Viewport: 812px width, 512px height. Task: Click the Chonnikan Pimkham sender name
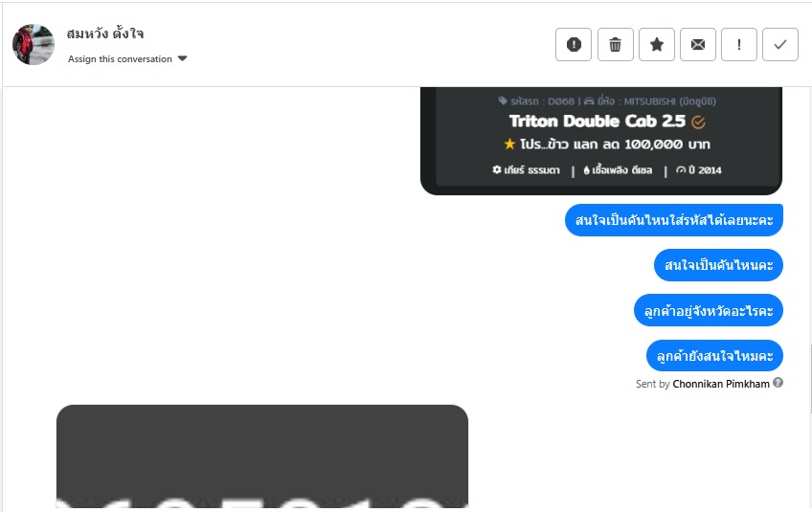pos(721,384)
